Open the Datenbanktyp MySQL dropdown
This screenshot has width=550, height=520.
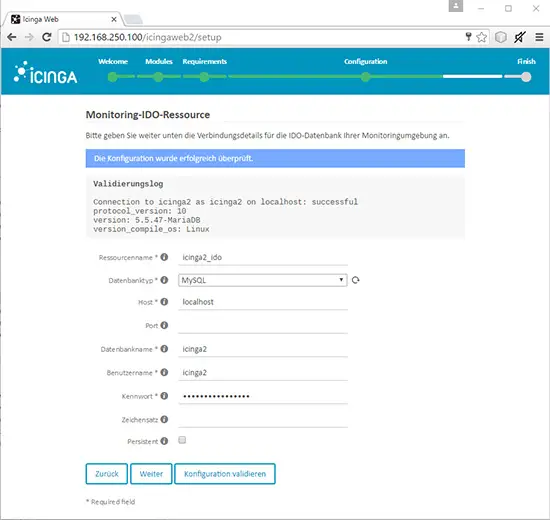click(262, 280)
